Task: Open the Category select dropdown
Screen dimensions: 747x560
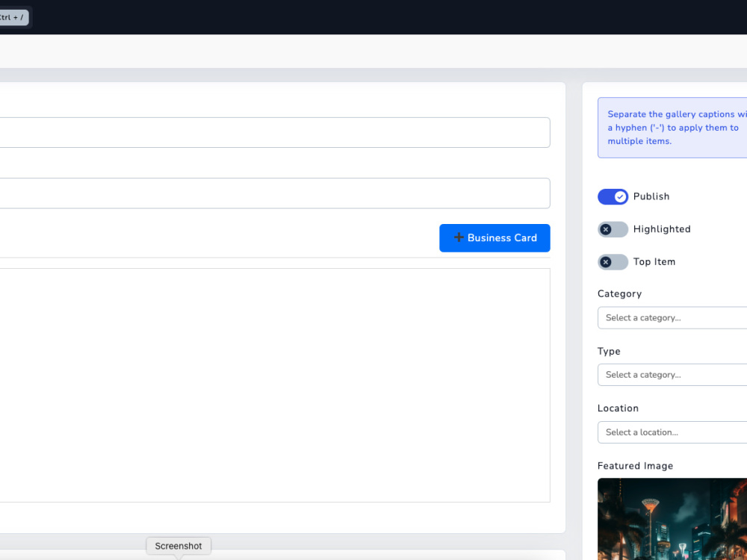Action: (672, 317)
